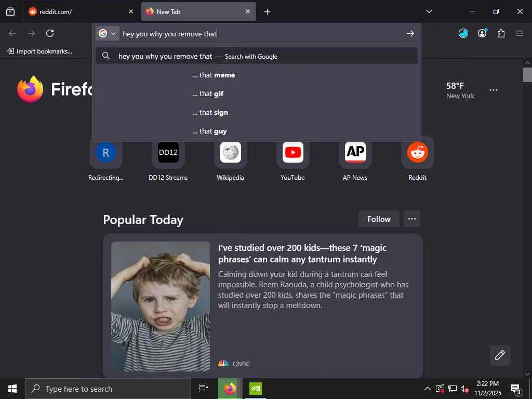Screen dimensions: 532x399
Task: Choose the 'that sign' suggestion
Action: point(257,112)
